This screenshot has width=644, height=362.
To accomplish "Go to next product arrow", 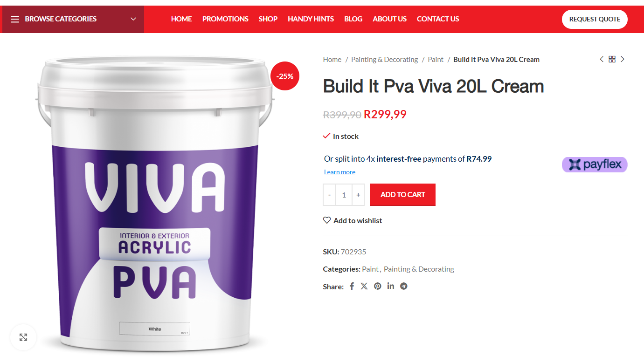I will (x=623, y=59).
